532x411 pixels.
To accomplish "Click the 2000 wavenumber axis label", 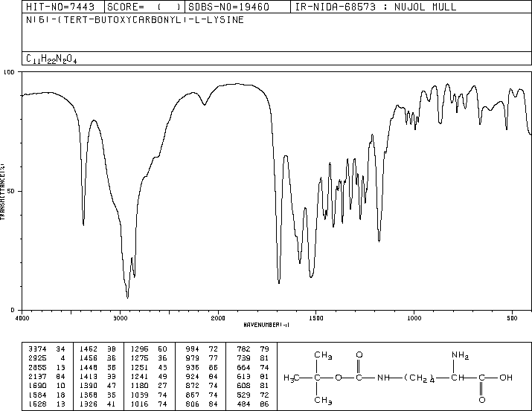I will [x=218, y=318].
